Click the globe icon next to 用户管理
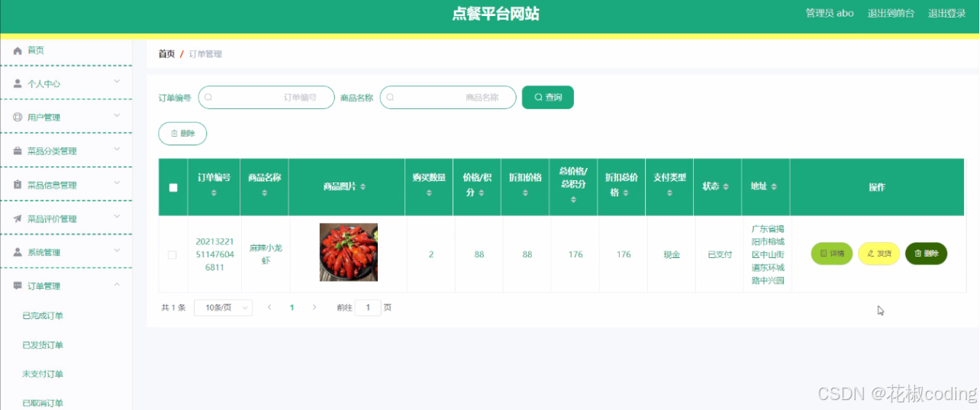This screenshot has height=410, width=980. (18, 118)
